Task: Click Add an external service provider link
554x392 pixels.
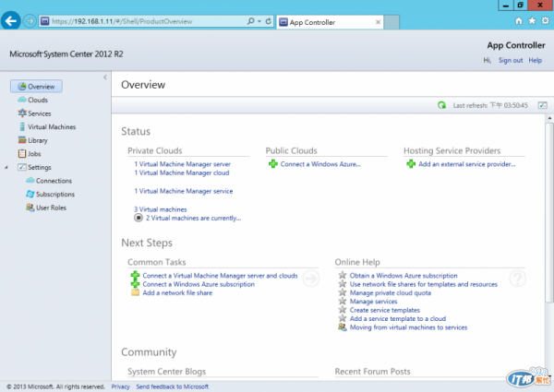Action: pyautogui.click(x=466, y=164)
